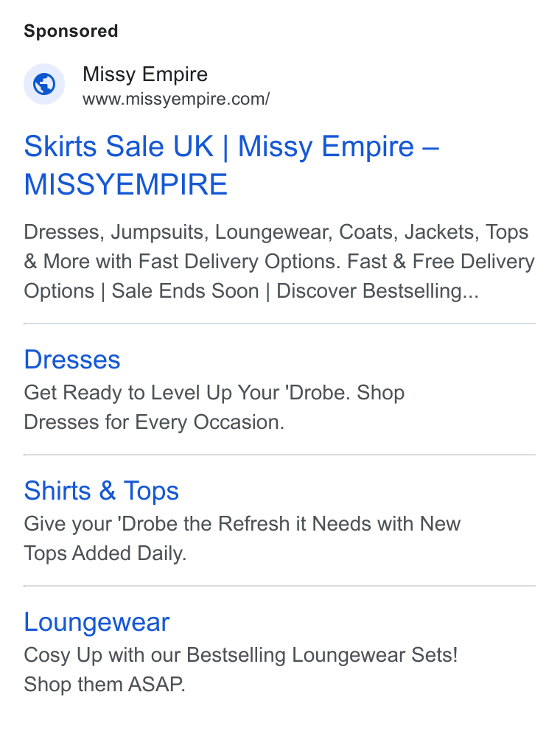Open the Loungewear sitelink

97,622
